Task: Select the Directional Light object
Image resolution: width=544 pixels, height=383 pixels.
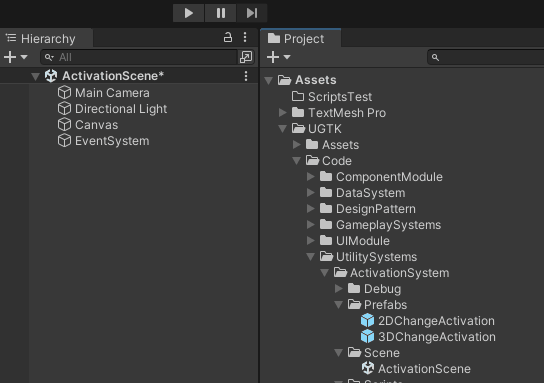Action: click(121, 109)
